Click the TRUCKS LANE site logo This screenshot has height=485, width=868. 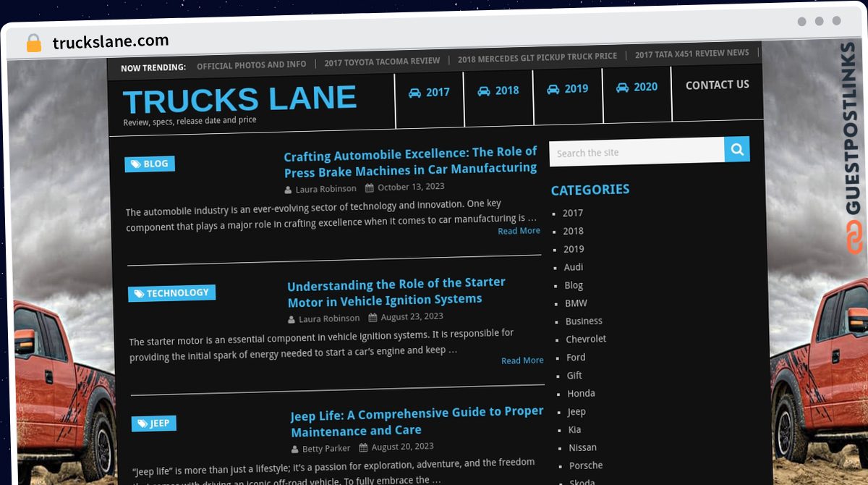(240, 100)
